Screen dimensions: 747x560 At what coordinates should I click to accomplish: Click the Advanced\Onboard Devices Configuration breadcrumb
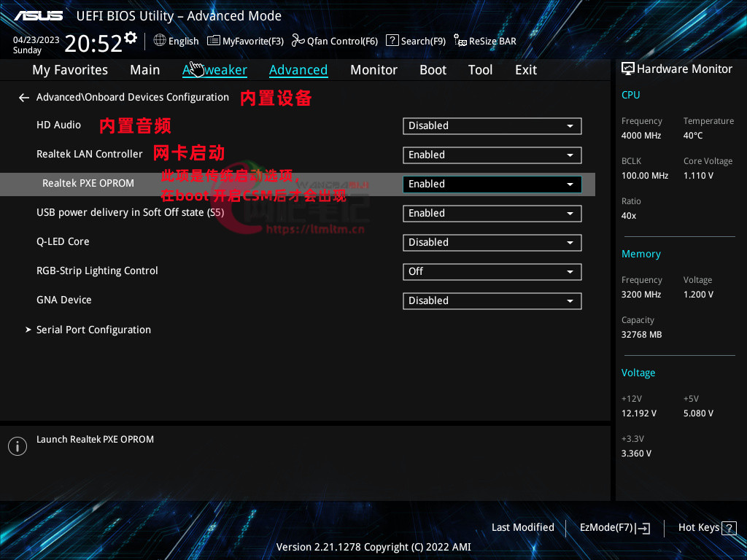coord(133,97)
